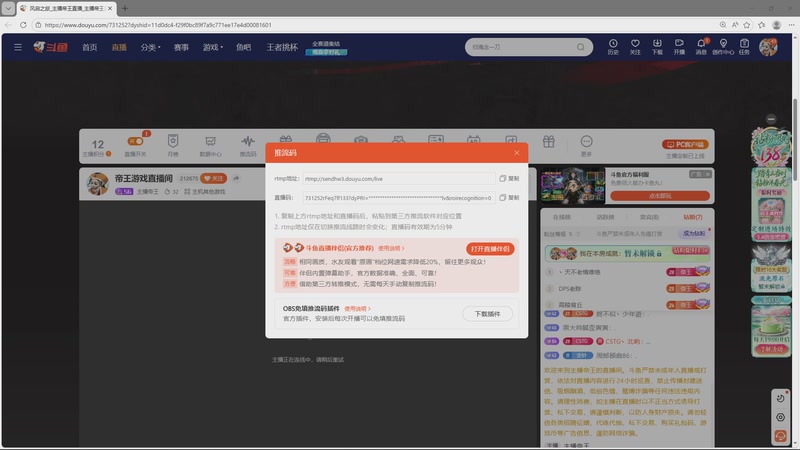Image resolution: width=800 pixels, height=450 pixels.
Task: Click the orange customer service icon at bottom right
Action: click(781, 435)
